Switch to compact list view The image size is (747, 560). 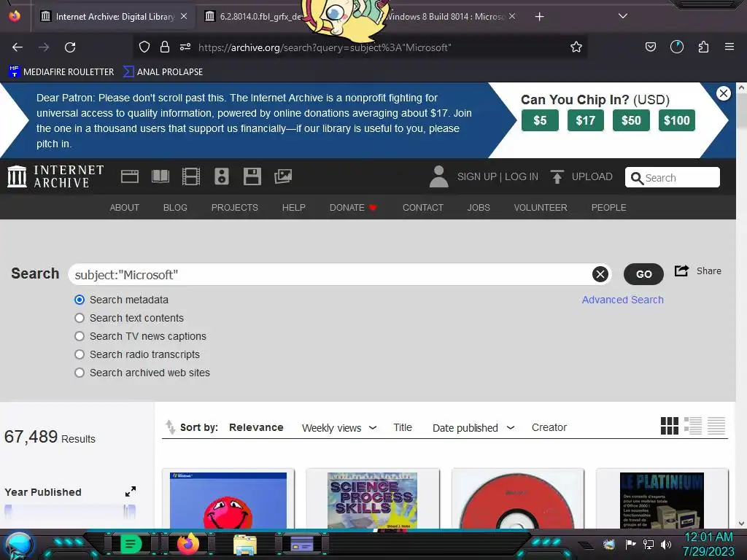click(x=716, y=426)
